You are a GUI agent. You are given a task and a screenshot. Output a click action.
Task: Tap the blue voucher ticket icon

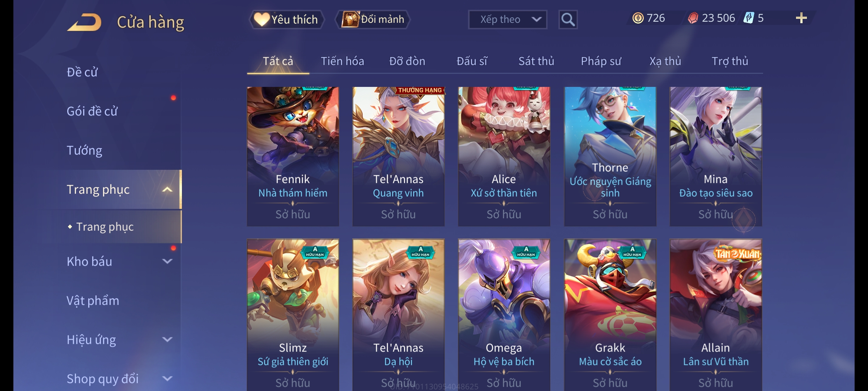click(x=748, y=18)
